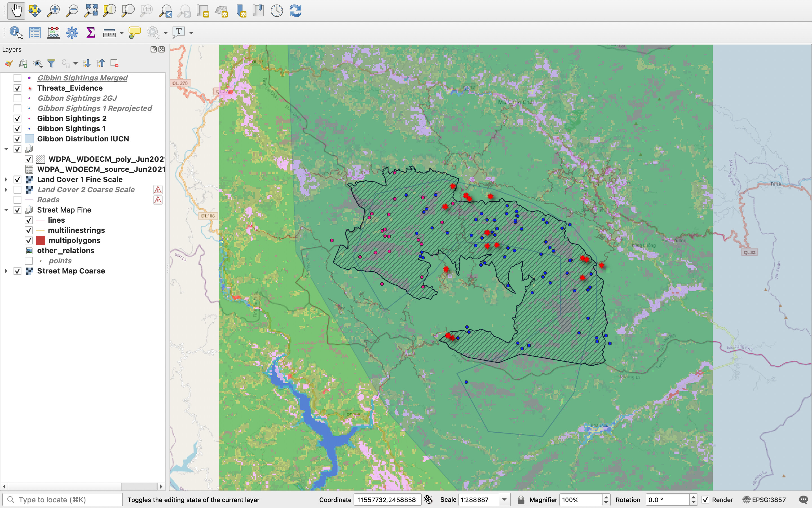This screenshot has width=812, height=508.
Task: Click New Map View icon
Action: [203, 11]
